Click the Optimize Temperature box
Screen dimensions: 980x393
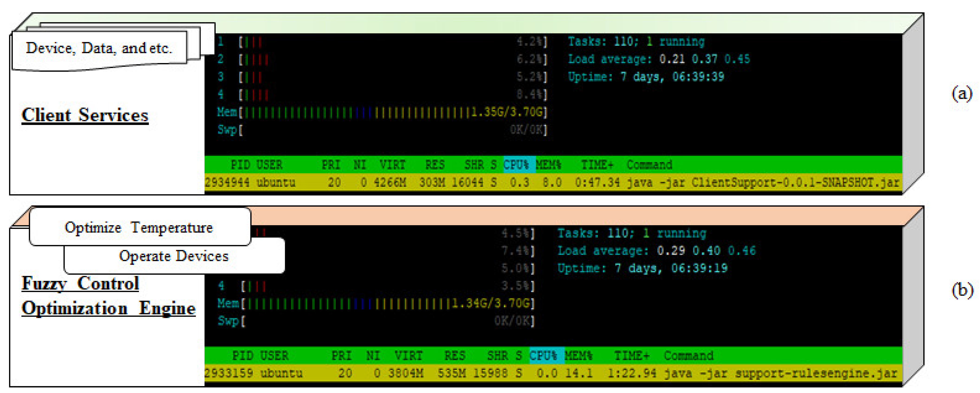pyautogui.click(x=139, y=227)
